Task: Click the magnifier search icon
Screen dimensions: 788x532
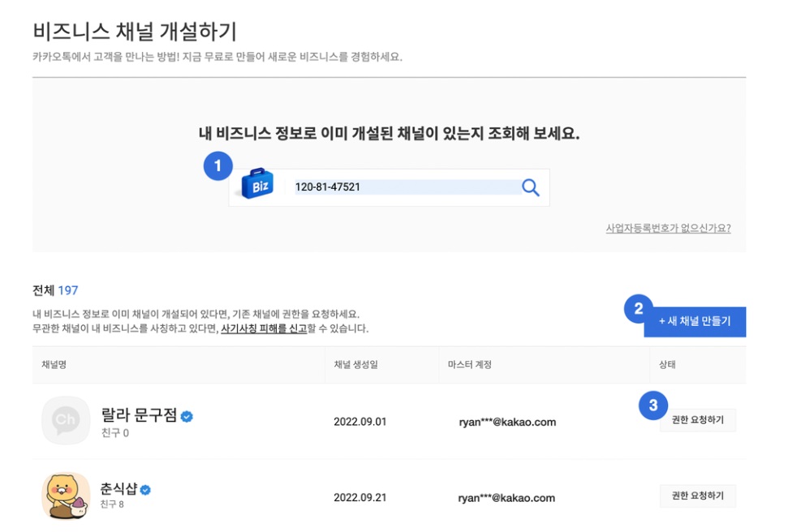Action: [x=530, y=187]
